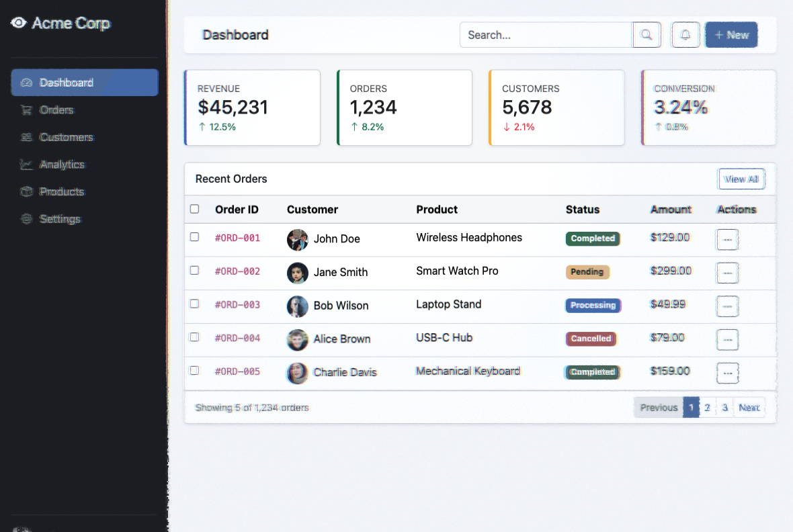Click the Customers people icon in sidebar
The width and height of the screenshot is (793, 532).
(27, 137)
